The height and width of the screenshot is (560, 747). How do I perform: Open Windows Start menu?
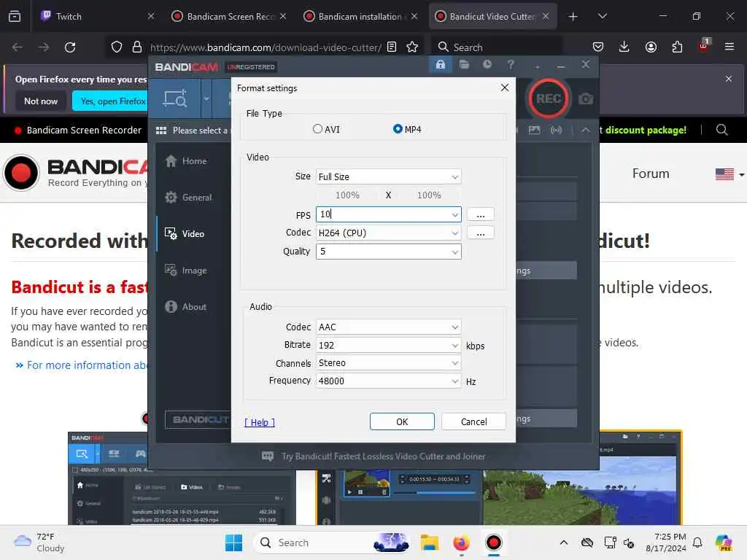tap(233, 542)
